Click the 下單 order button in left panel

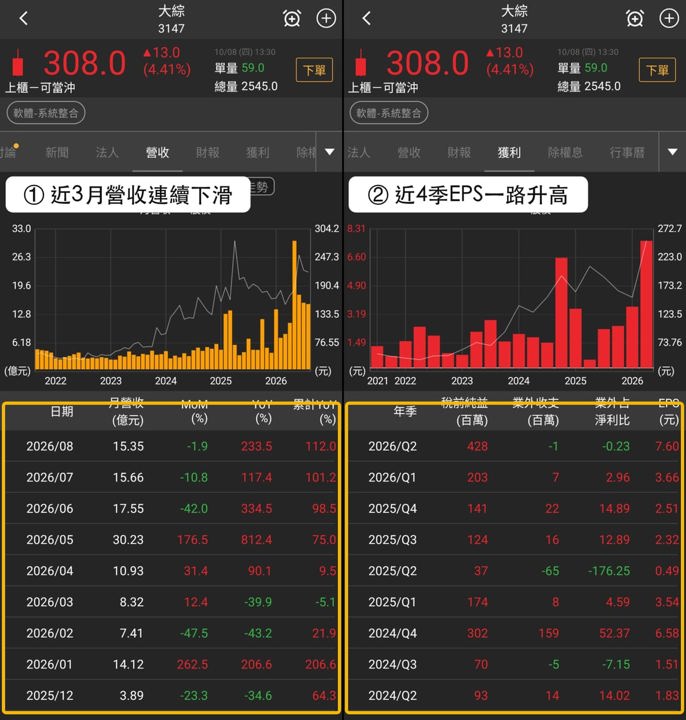coord(315,70)
